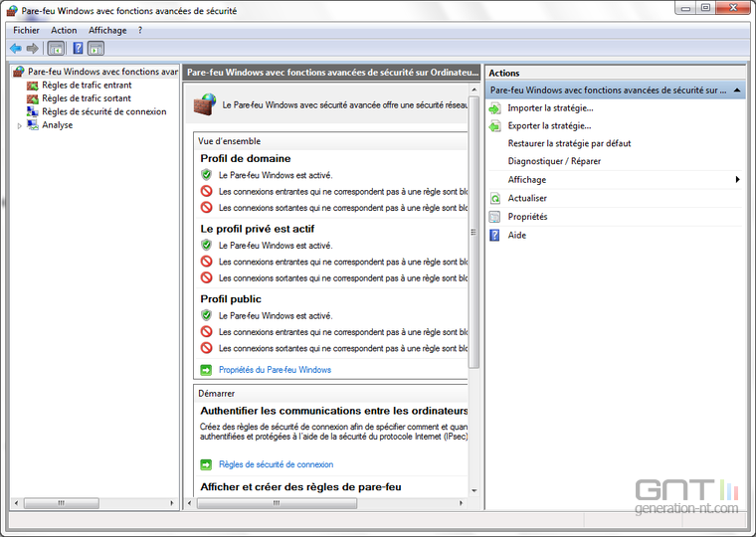756x537 pixels.
Task: Click the Règles de trafic sortant icon
Action: pyautogui.click(x=32, y=98)
